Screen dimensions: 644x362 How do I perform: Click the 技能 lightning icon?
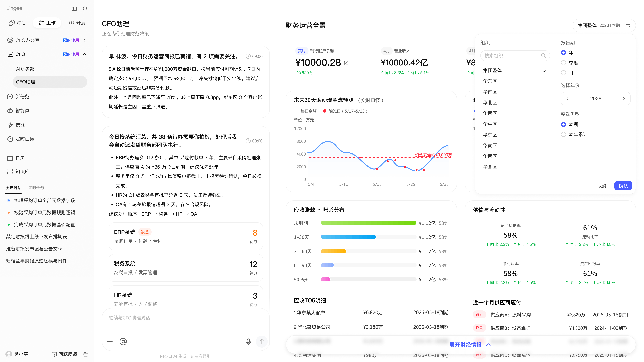[10, 125]
